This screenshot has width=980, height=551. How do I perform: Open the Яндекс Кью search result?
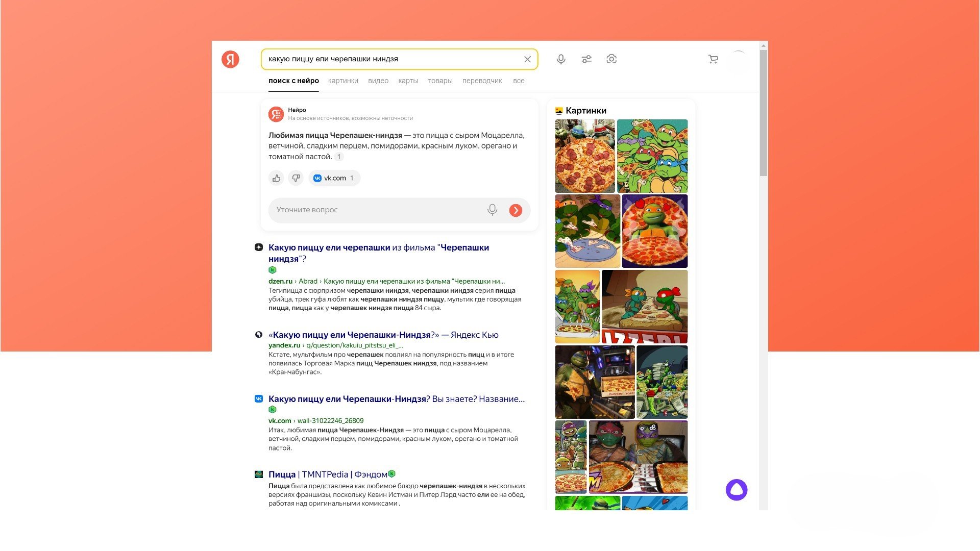coord(383,335)
